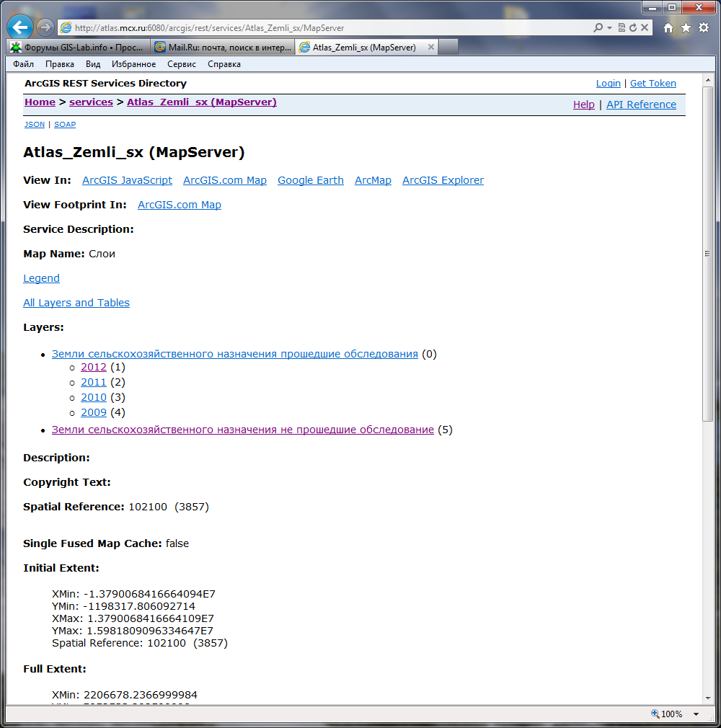The width and height of the screenshot is (721, 728).
Task: Click the search magnifier icon in address bar
Action: coord(598,28)
